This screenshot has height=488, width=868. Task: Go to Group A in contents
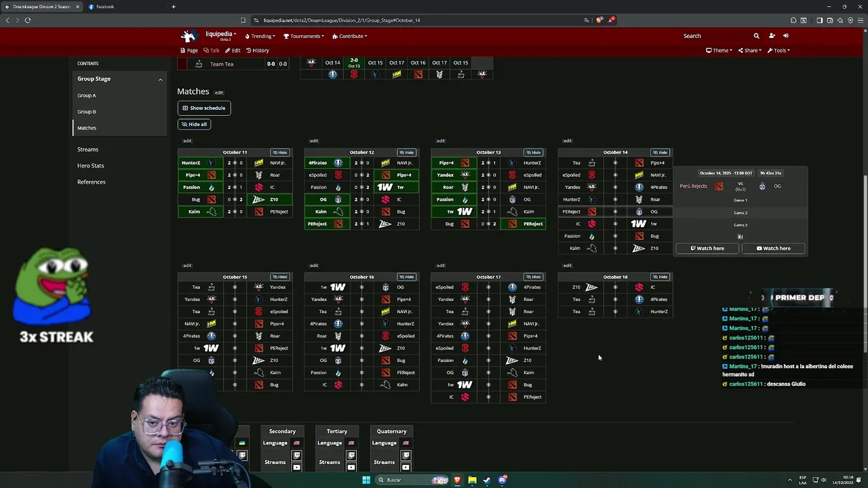pos(87,96)
